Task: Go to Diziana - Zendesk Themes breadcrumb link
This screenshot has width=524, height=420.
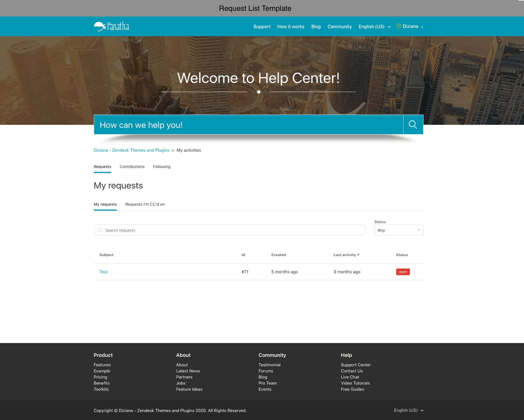Action: (131, 150)
